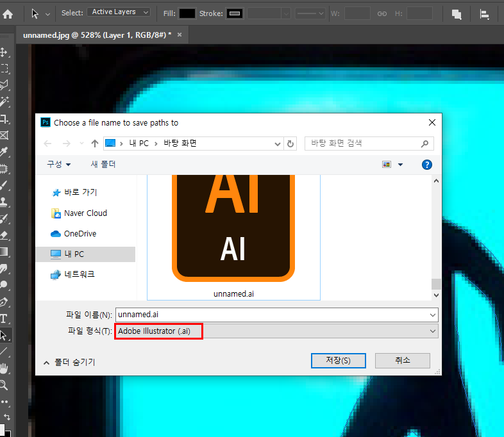
Task: Select the Type tool
Action: coord(4,318)
